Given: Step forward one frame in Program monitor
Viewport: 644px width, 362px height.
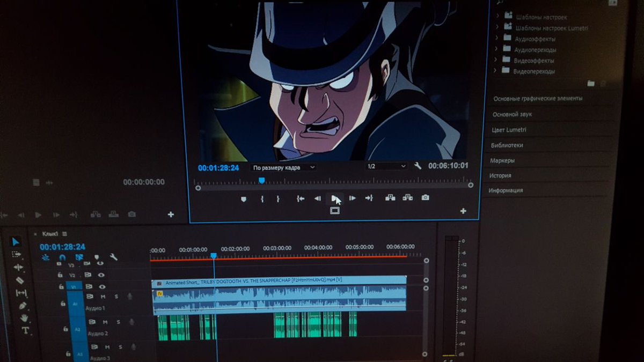Looking at the screenshot, I should tap(353, 198).
